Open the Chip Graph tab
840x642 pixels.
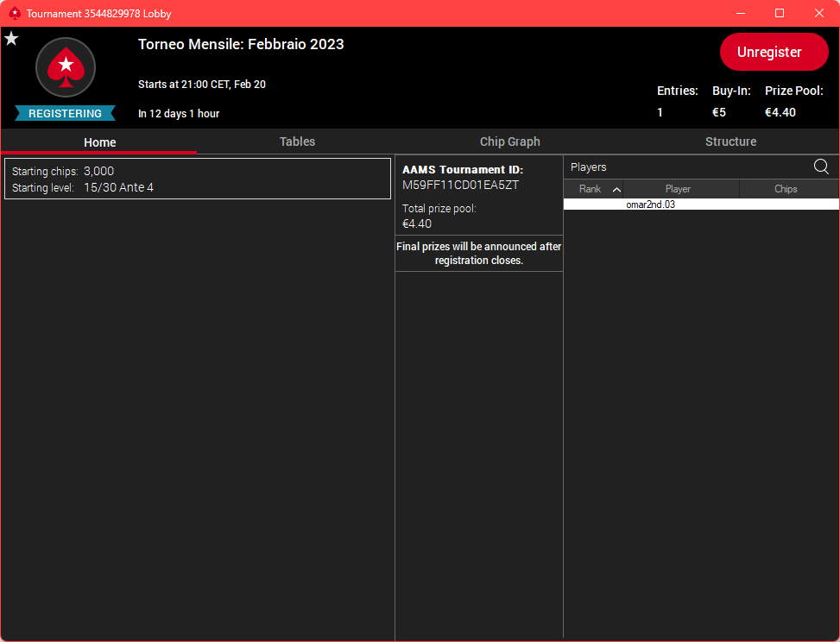pyautogui.click(x=509, y=142)
